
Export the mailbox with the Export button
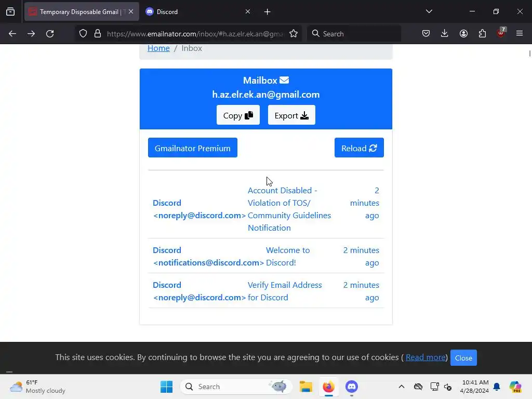(x=291, y=115)
